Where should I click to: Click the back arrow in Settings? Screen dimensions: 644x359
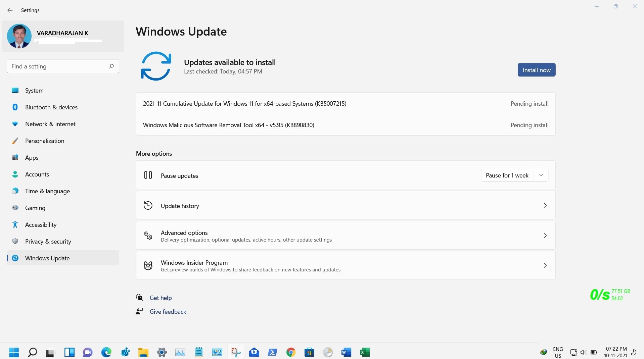(10, 10)
